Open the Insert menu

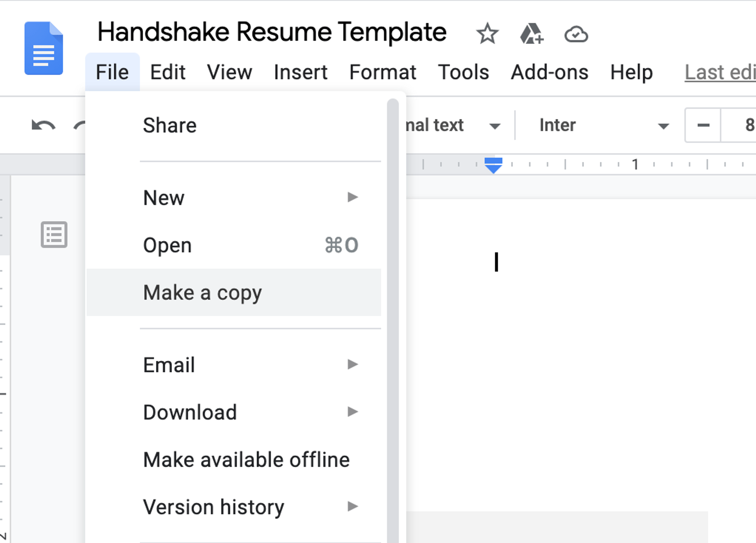click(300, 72)
